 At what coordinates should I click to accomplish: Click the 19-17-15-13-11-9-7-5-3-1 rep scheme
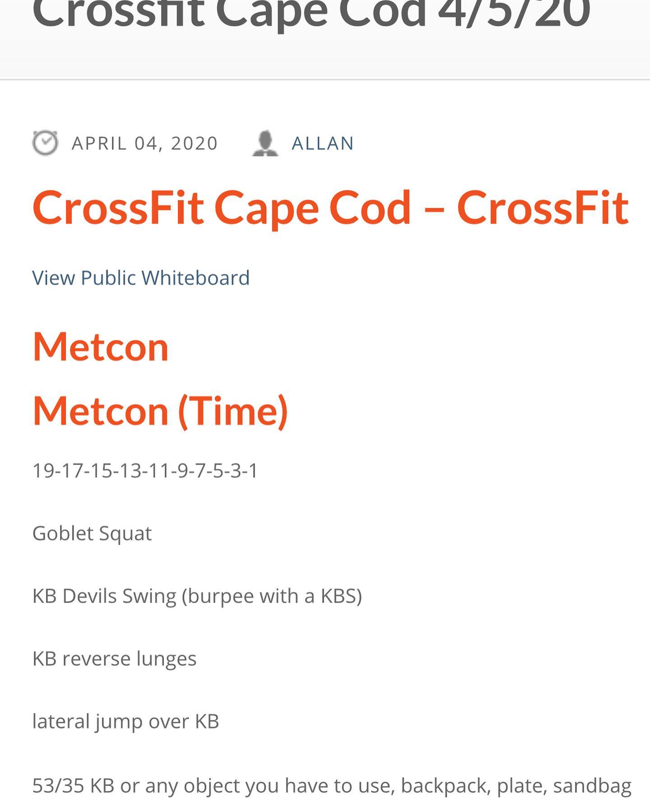[145, 471]
